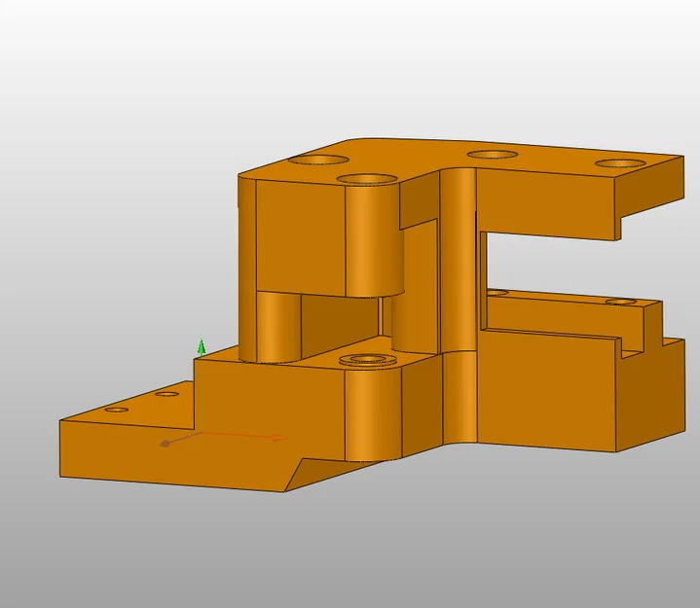700x608 pixels.
Task: Select the top-plate hole above the concave fillet column
Action: coord(493,155)
